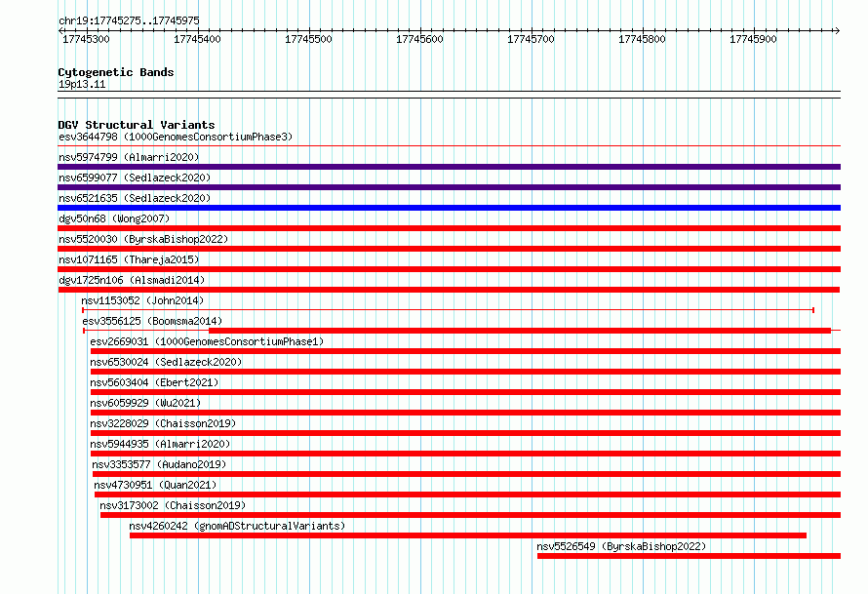Select the dgv50n68 (Wong2007) label

[x=114, y=218]
